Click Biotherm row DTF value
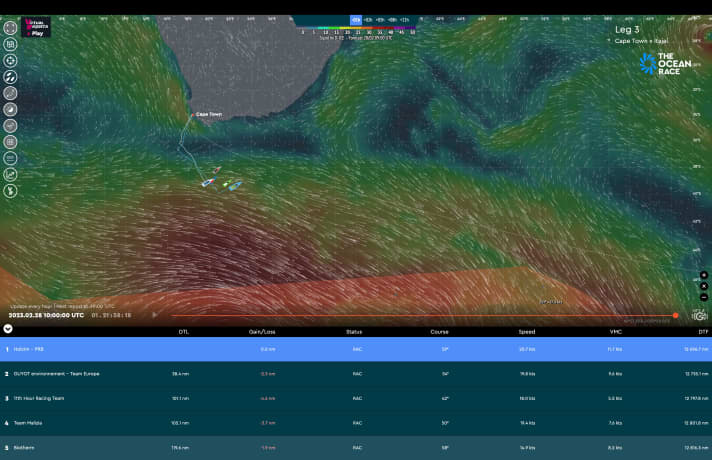The width and height of the screenshot is (712, 460). (x=697, y=448)
